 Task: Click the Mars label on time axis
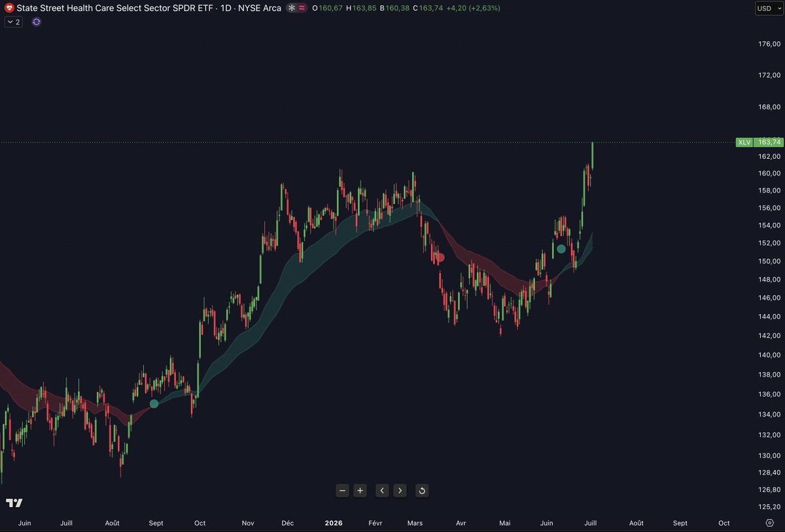click(415, 523)
